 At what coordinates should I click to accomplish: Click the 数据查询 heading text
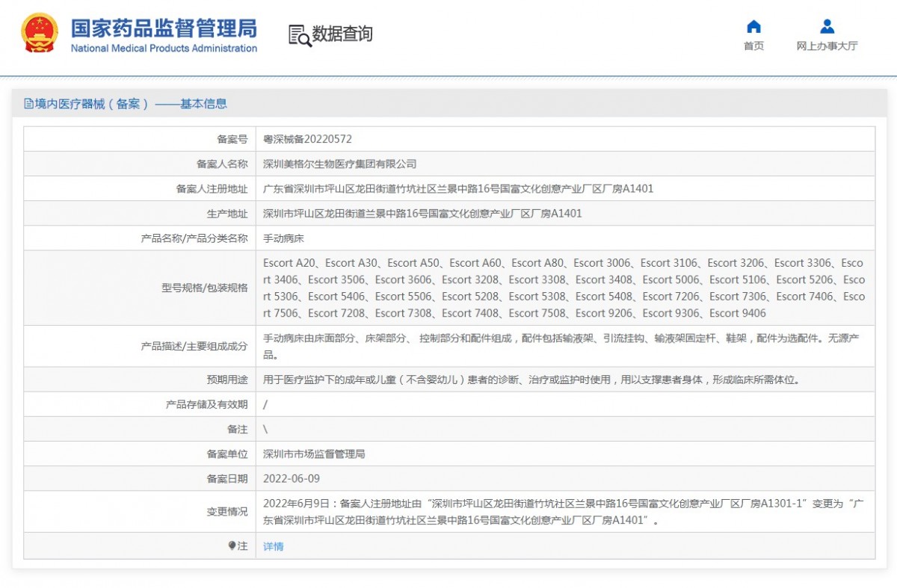click(342, 34)
